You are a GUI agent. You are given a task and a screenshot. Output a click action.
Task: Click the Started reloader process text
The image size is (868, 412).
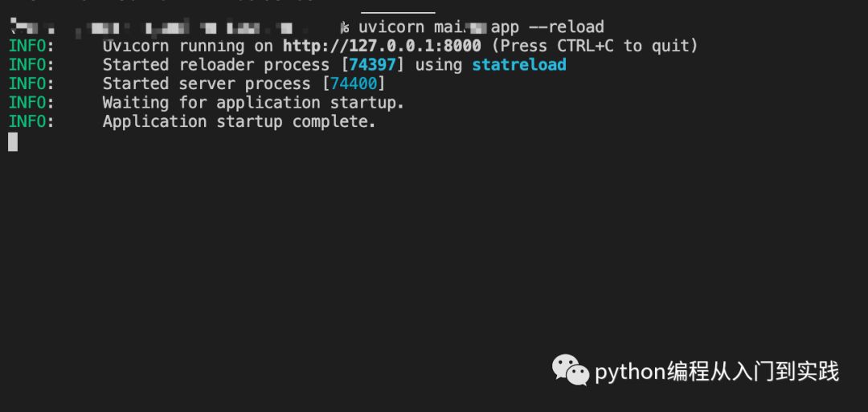coord(215,65)
